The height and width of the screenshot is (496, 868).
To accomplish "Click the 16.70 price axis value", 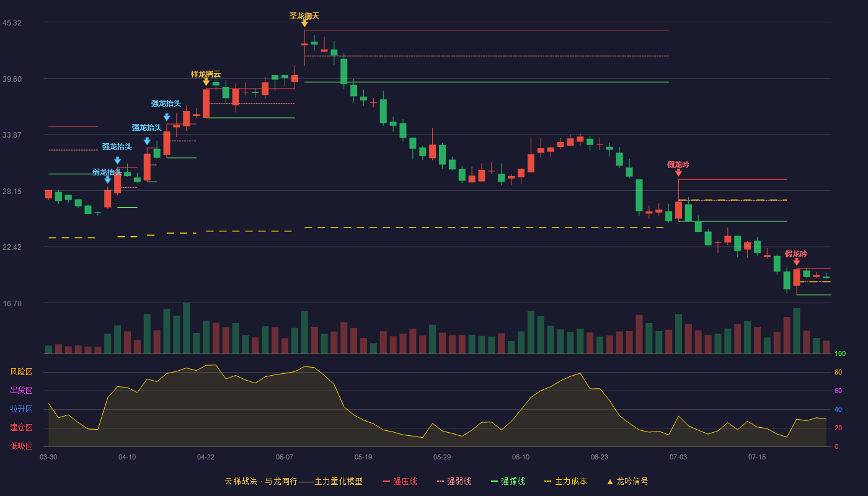I will coord(12,304).
